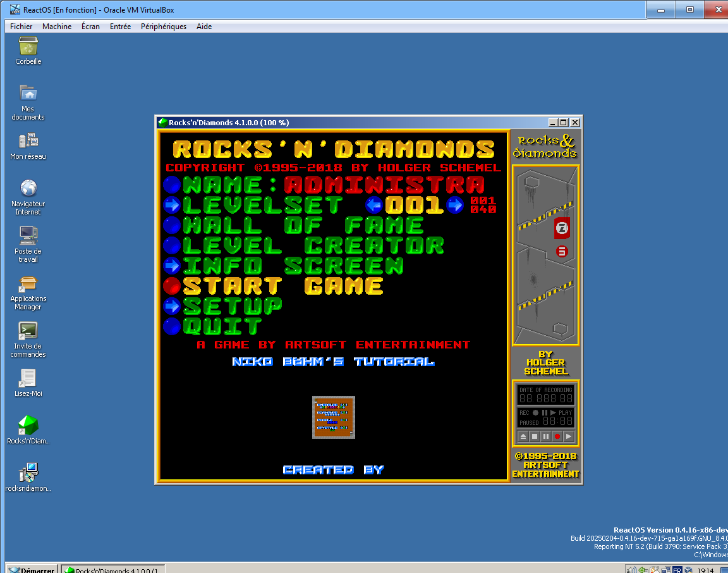Click the blue arrow icon next to Levelset

[x=172, y=205]
